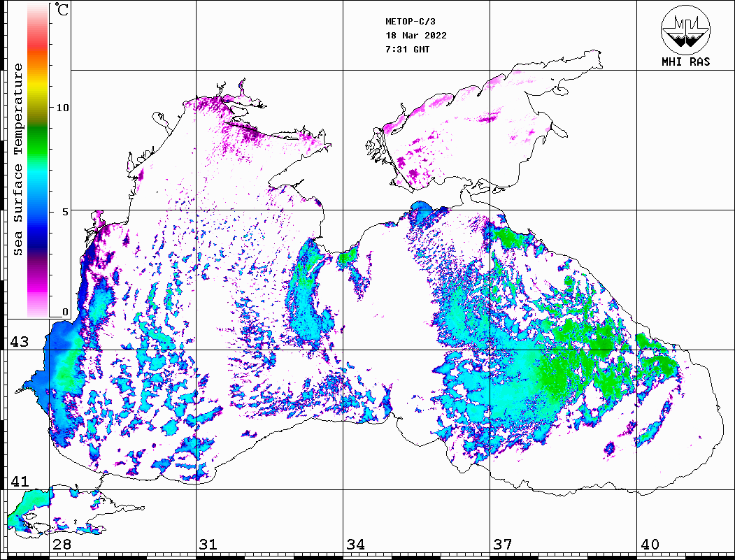Click longitude label 40

(x=650, y=545)
